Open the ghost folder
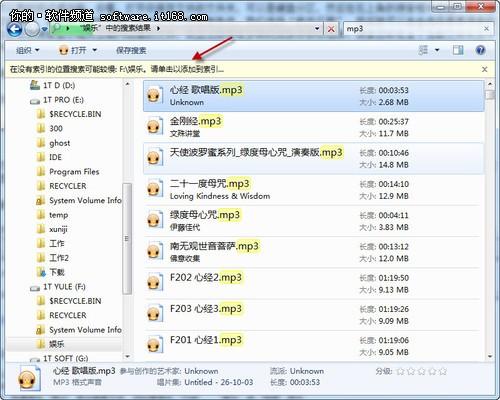This screenshot has height=400, width=500. tap(60, 143)
